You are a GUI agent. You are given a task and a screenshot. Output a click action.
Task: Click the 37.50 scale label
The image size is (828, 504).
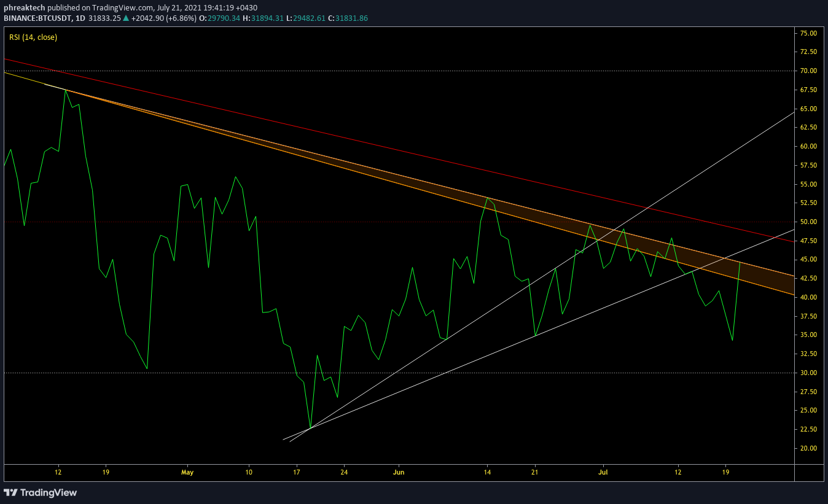click(x=808, y=316)
